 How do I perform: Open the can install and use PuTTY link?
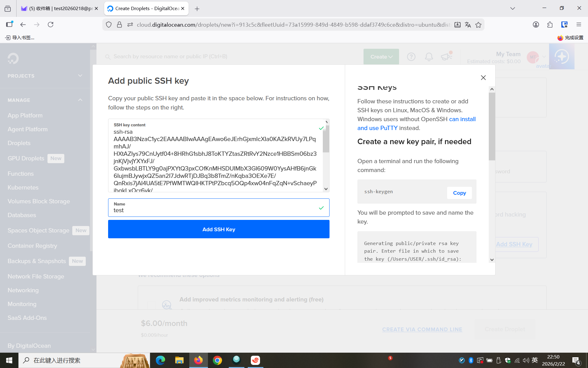(x=462, y=119)
